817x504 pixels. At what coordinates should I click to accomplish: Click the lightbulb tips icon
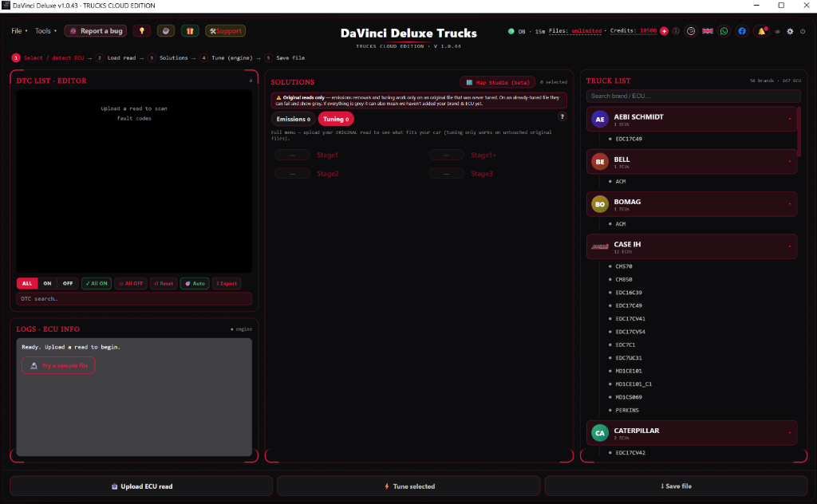pos(142,31)
